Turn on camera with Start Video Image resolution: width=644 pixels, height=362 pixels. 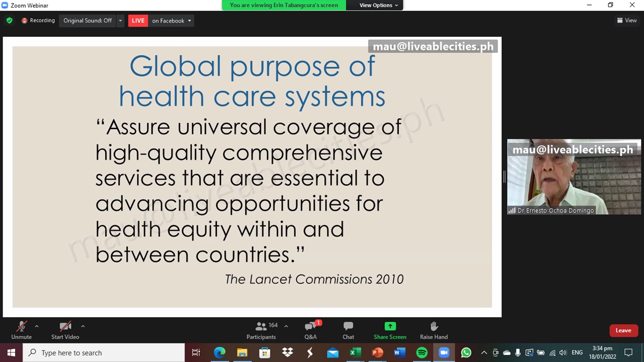(x=65, y=330)
